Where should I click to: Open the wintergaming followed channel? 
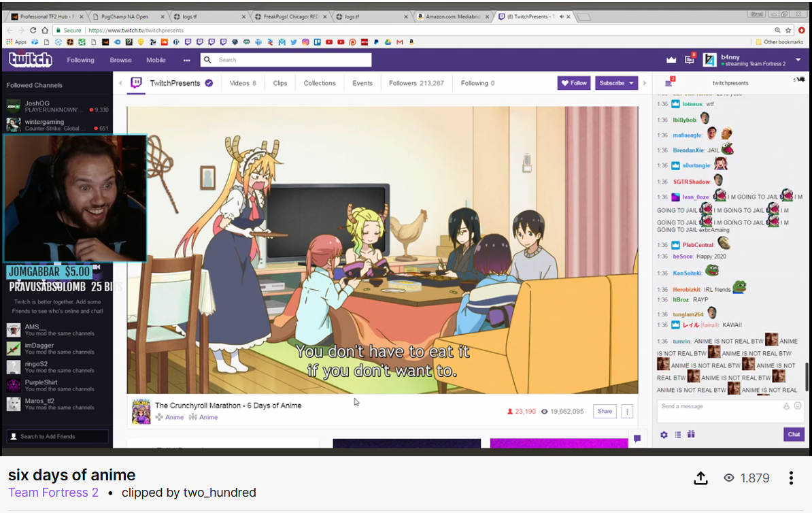click(57, 125)
